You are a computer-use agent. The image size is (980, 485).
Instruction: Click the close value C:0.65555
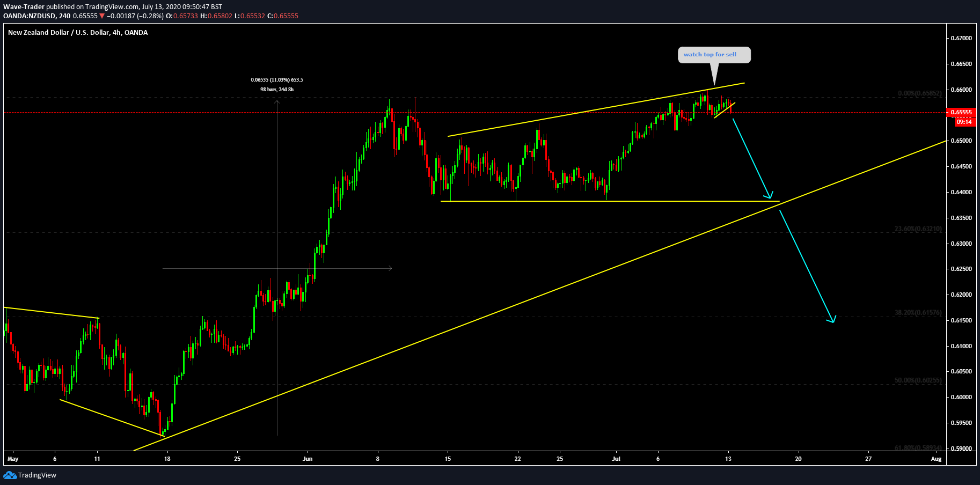tap(283, 16)
